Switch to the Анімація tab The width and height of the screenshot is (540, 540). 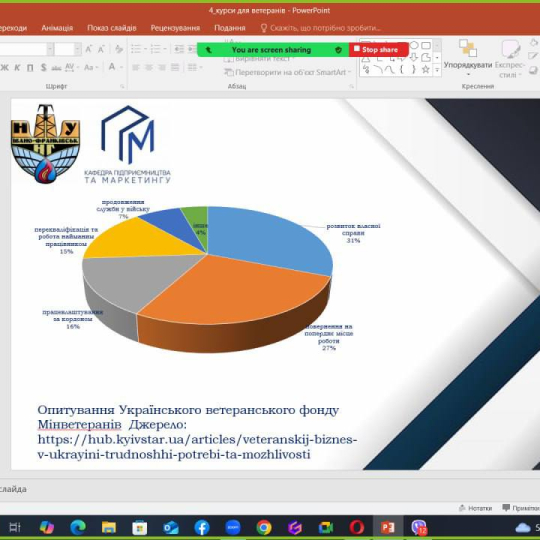57,28
